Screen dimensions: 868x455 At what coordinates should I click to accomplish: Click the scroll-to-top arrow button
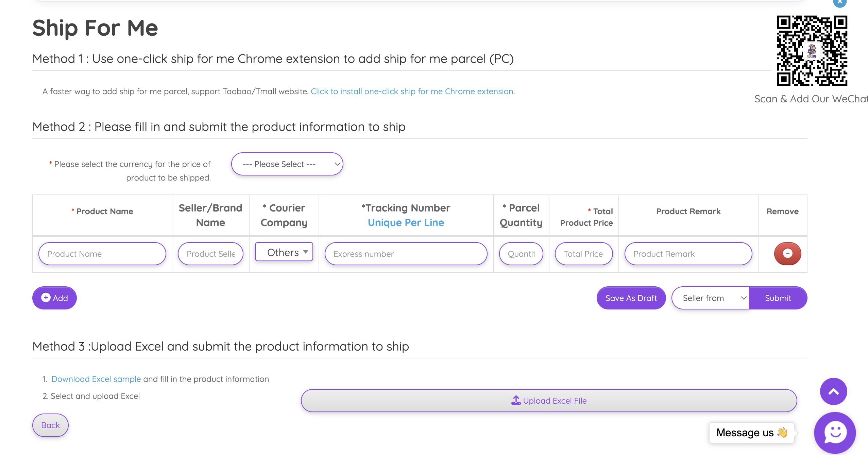point(833,391)
